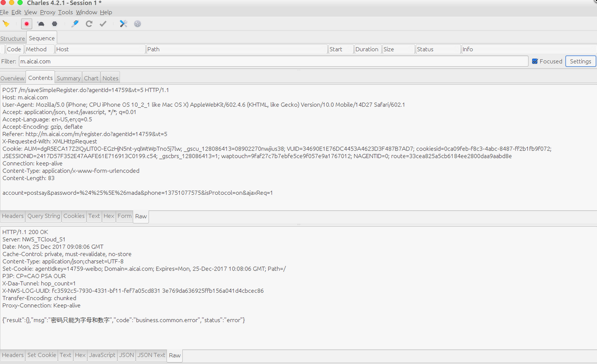Sort by the Code column header

(14, 49)
